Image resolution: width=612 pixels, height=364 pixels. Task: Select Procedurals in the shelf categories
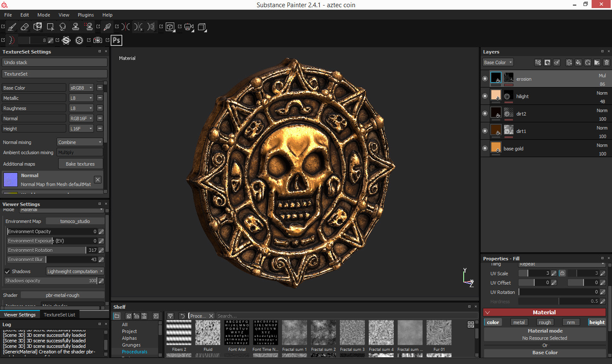click(x=135, y=352)
